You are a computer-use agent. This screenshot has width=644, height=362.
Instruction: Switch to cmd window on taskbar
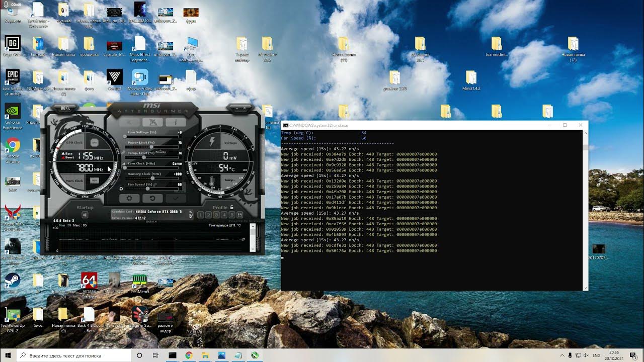click(173, 355)
